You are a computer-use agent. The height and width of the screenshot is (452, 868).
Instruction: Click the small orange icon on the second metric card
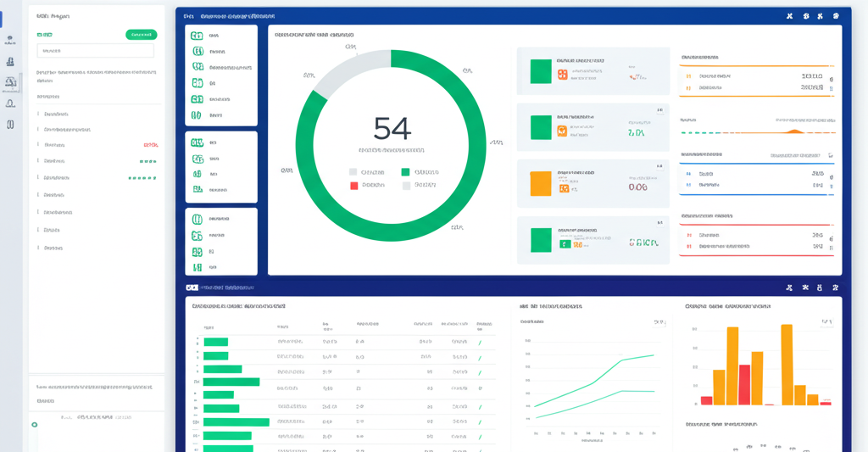pos(562,131)
